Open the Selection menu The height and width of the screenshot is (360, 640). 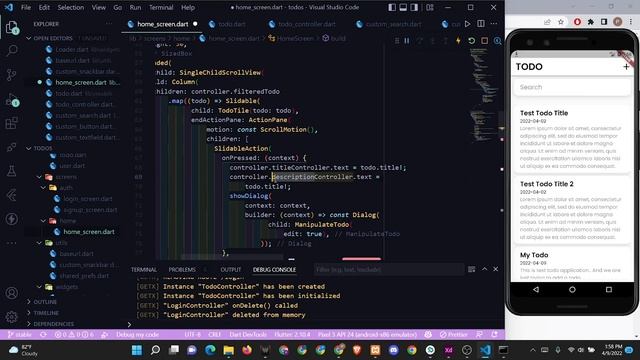click(71, 7)
